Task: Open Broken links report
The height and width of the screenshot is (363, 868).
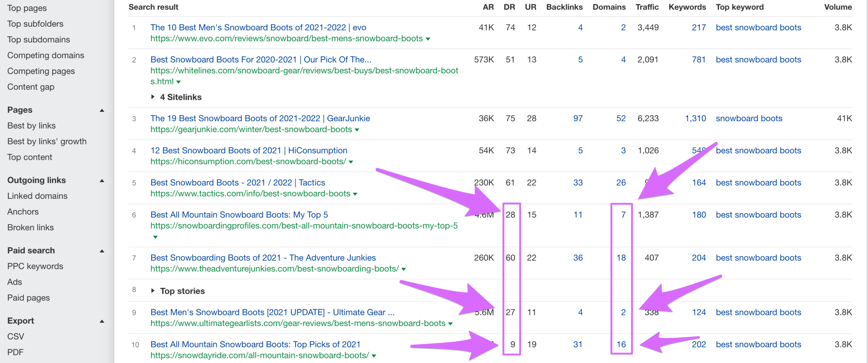Action: point(31,227)
